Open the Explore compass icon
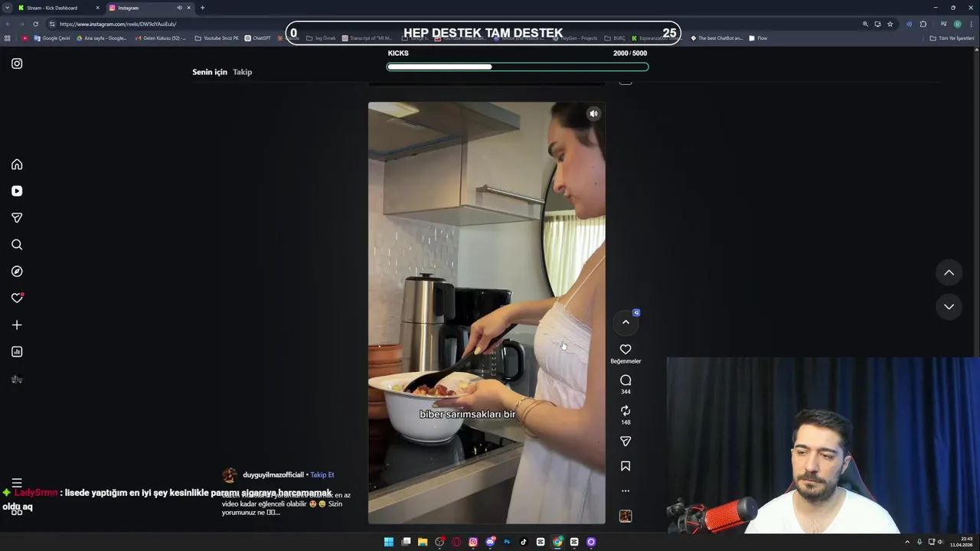This screenshot has height=551, width=980. [17, 272]
